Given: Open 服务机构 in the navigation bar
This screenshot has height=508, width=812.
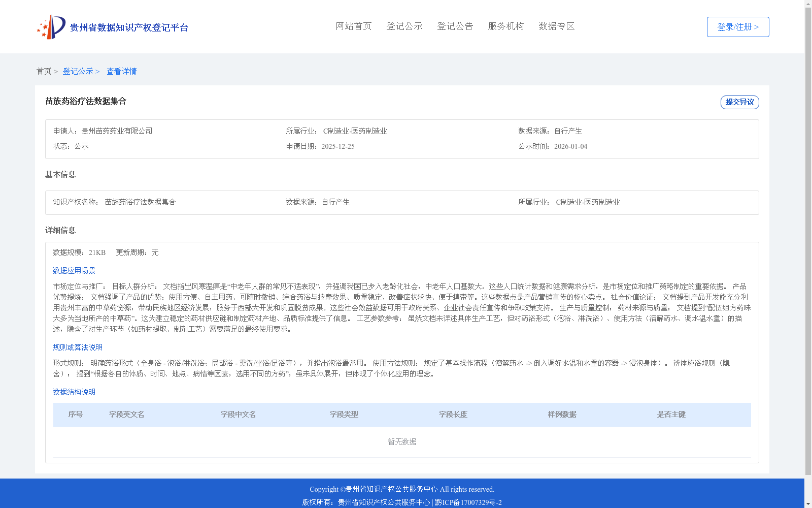Looking at the screenshot, I should coord(506,26).
